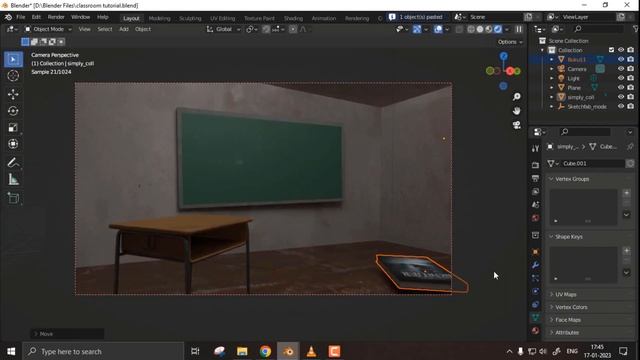Pause the viewport render preview
This screenshot has width=640, height=360.
(519, 29)
